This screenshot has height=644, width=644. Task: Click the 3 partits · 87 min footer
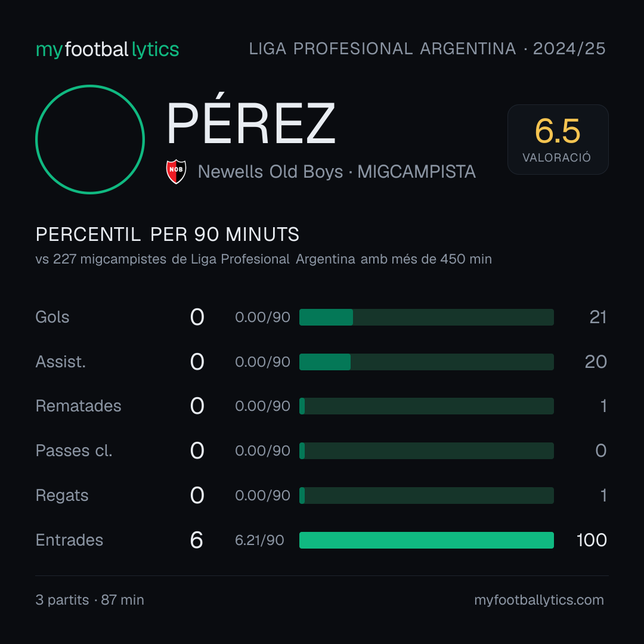(x=90, y=600)
